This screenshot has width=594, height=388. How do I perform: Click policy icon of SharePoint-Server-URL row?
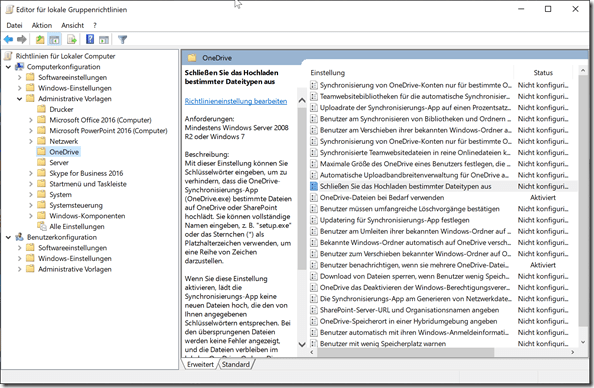coord(314,310)
